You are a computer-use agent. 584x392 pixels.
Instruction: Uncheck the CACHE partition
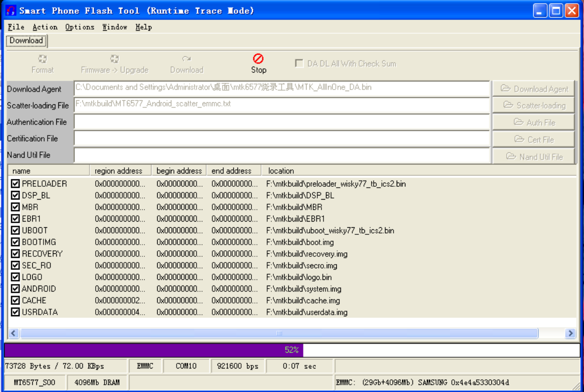(15, 300)
